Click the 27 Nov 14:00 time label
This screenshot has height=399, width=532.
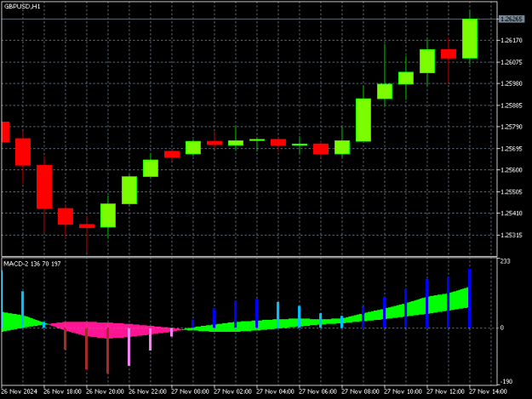click(488, 391)
